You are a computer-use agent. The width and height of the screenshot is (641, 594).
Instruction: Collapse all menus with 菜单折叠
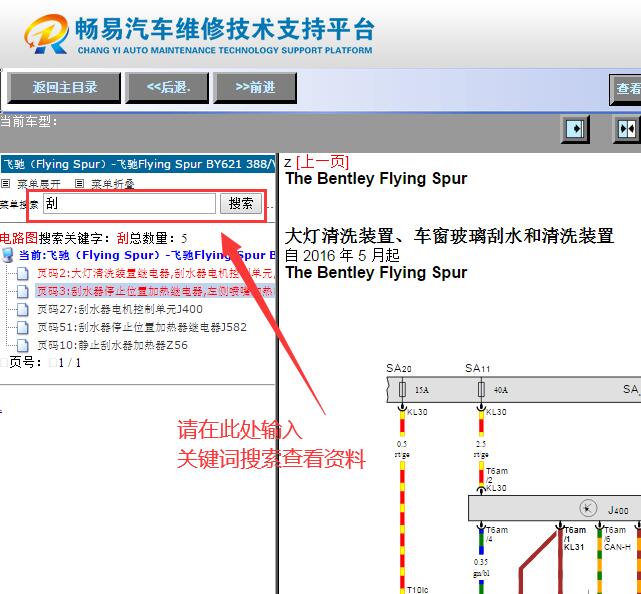coord(112,184)
